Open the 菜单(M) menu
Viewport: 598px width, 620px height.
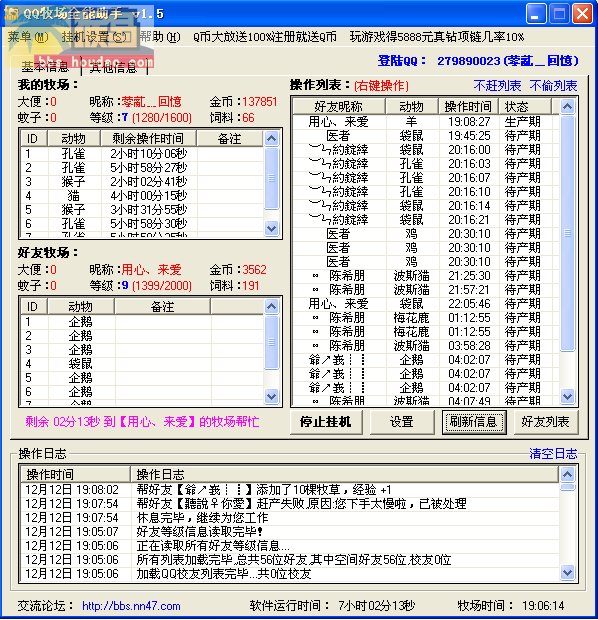tap(28, 37)
